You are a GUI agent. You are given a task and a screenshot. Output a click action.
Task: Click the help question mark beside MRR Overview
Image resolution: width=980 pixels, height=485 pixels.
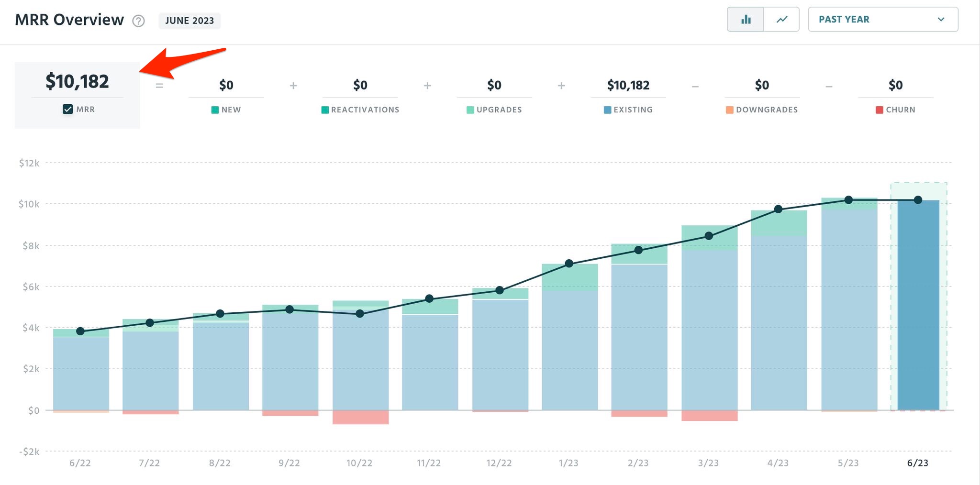point(138,21)
